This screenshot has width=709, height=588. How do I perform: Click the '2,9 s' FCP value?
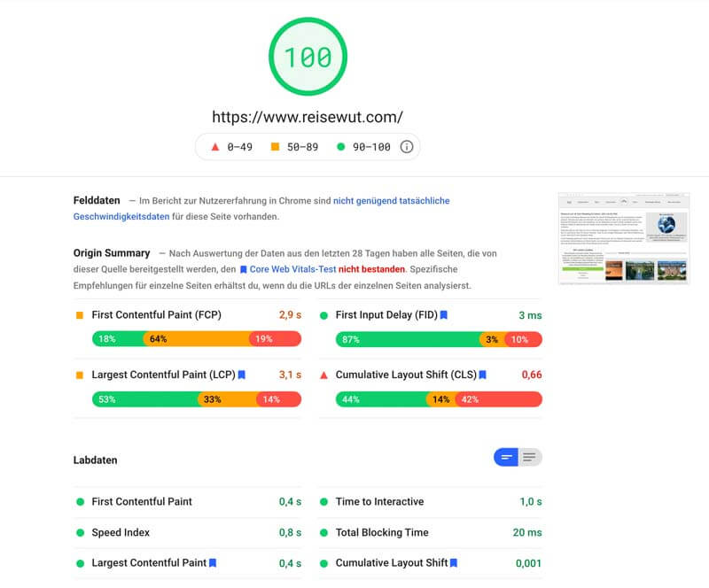pos(290,315)
